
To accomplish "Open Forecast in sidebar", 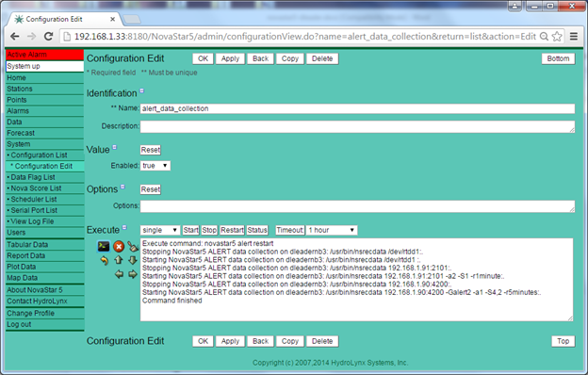I will 44,133.
